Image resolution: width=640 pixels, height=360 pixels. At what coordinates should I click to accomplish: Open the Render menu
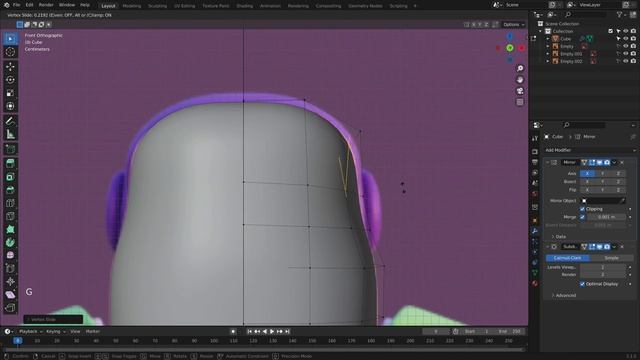coord(46,5)
